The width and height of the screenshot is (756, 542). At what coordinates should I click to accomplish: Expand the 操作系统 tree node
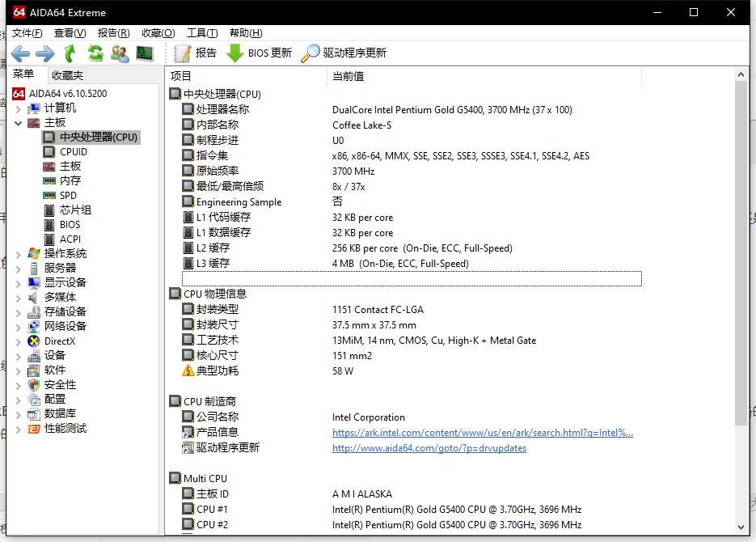coord(19,253)
